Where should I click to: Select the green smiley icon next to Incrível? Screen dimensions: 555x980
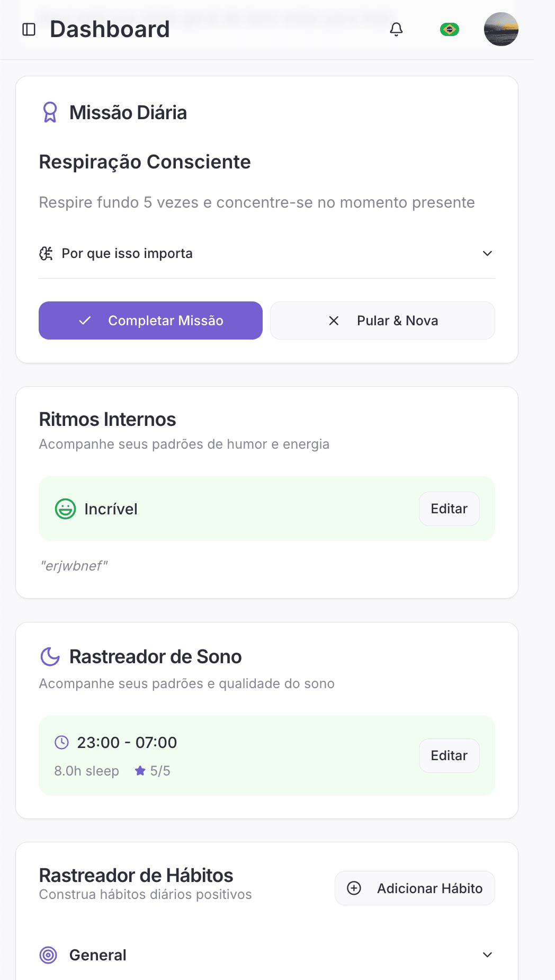(65, 509)
